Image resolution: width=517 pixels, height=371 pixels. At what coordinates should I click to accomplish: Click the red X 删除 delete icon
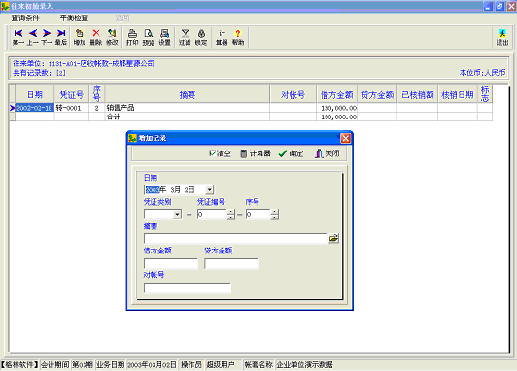pos(96,37)
